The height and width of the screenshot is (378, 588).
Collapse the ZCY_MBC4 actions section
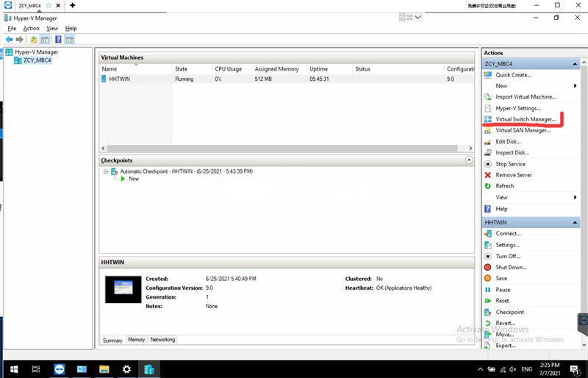575,64
